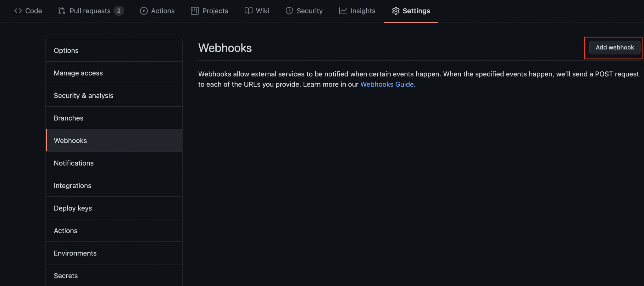644x286 pixels.
Task: Click the Code brackets icon
Action: [x=18, y=11]
